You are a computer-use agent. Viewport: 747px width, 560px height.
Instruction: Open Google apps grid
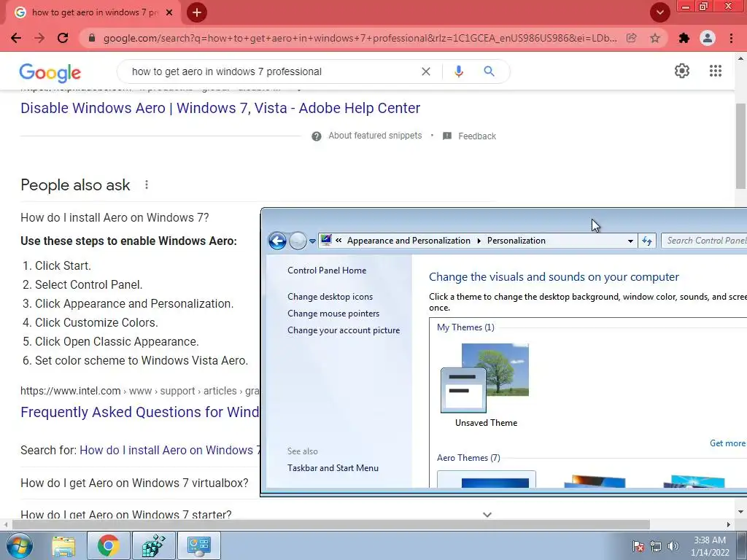(x=715, y=71)
